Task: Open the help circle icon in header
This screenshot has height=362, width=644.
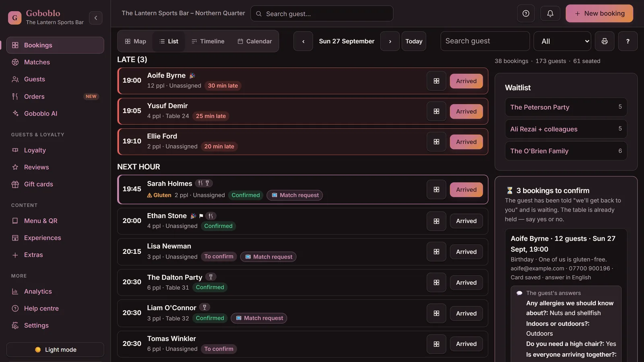Action: tap(526, 14)
